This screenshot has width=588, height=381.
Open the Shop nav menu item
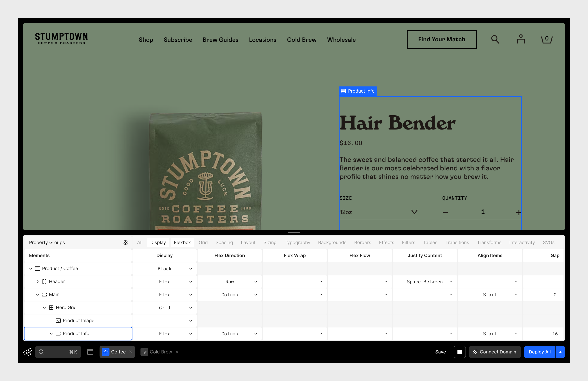tap(146, 40)
